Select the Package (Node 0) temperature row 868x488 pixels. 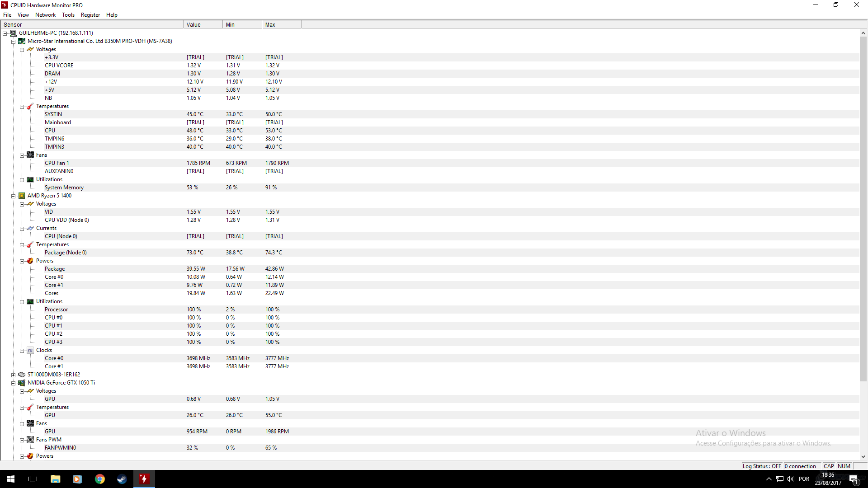click(429, 253)
